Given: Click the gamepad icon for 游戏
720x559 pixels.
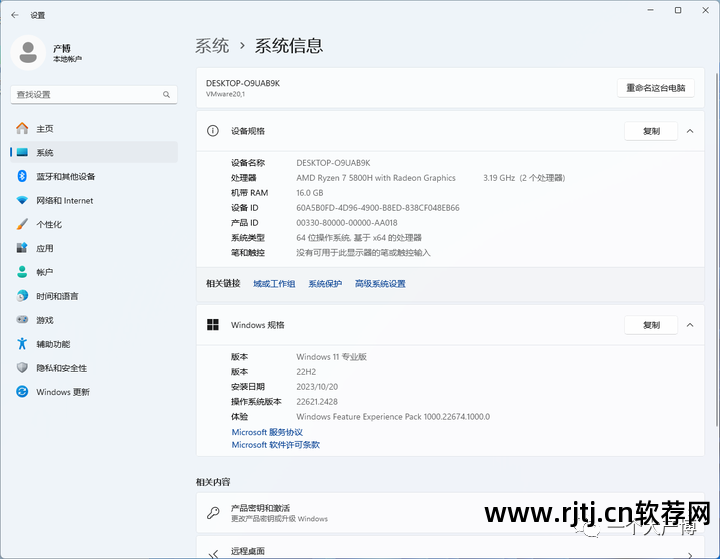Looking at the screenshot, I should 22,320.
